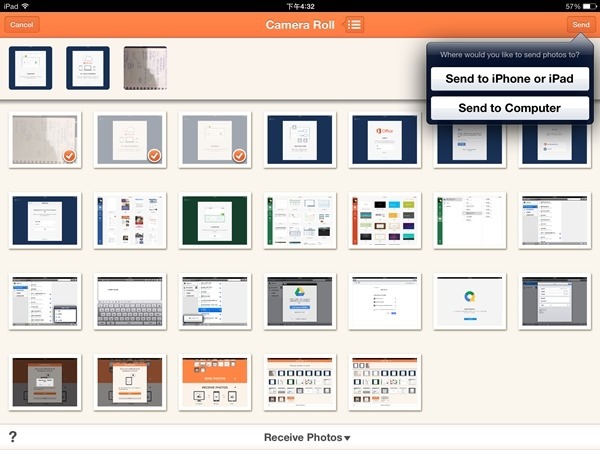Open the album list icon beside Camera Roll
The width and height of the screenshot is (600, 450).
(354, 24)
